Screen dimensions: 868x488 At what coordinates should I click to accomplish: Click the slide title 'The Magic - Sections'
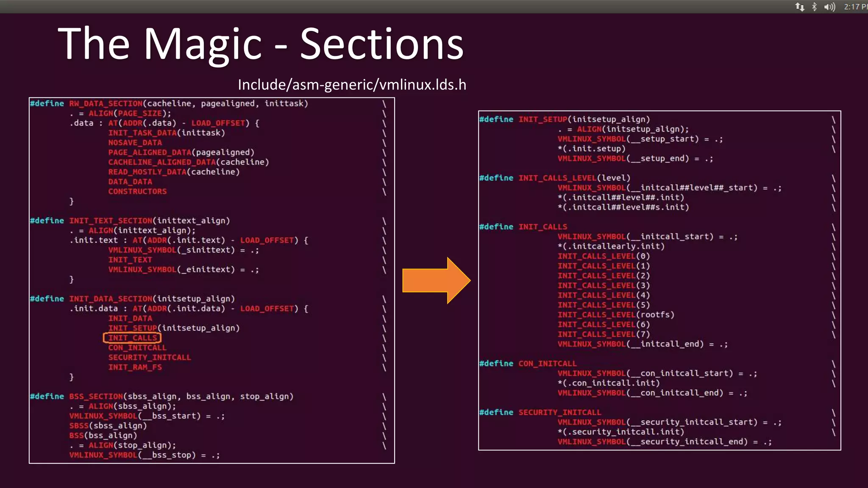[x=261, y=44]
